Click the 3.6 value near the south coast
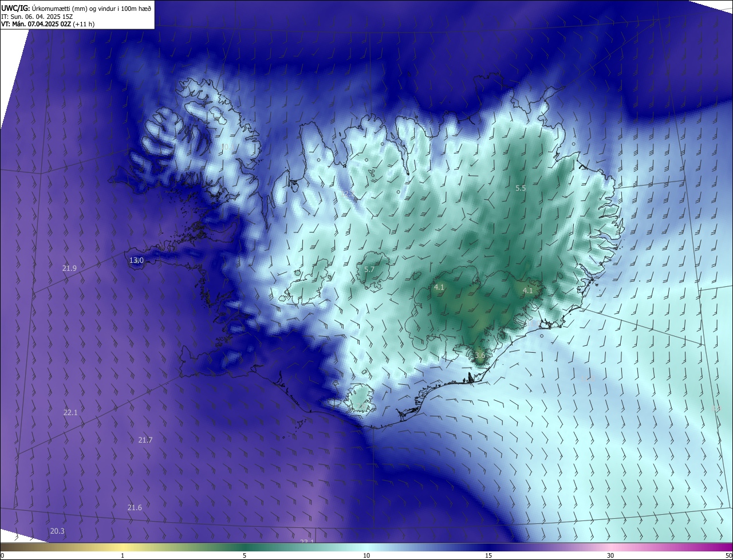Screen dimensions: 733x560 [x=480, y=355]
